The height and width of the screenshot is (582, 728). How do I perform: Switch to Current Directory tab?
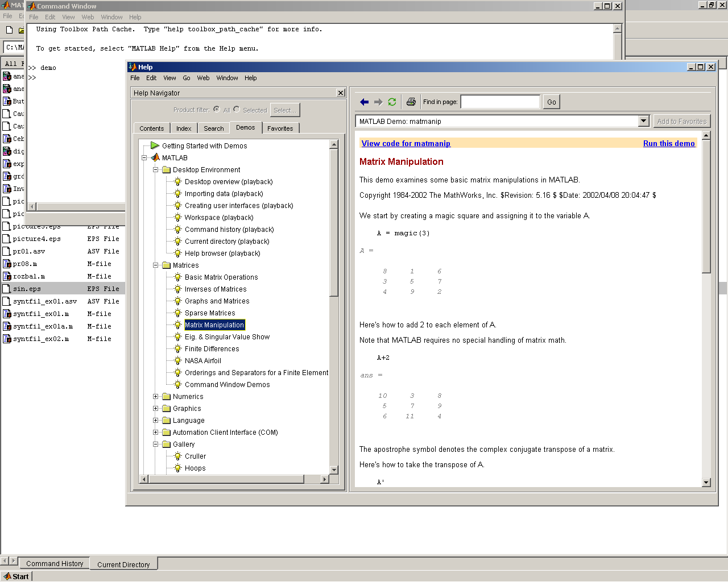coord(123,564)
